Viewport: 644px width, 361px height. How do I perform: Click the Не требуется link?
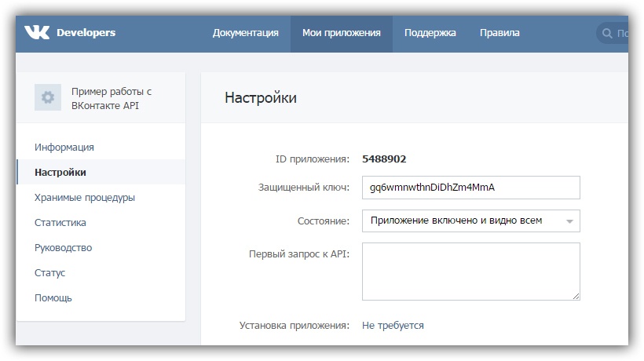(393, 326)
